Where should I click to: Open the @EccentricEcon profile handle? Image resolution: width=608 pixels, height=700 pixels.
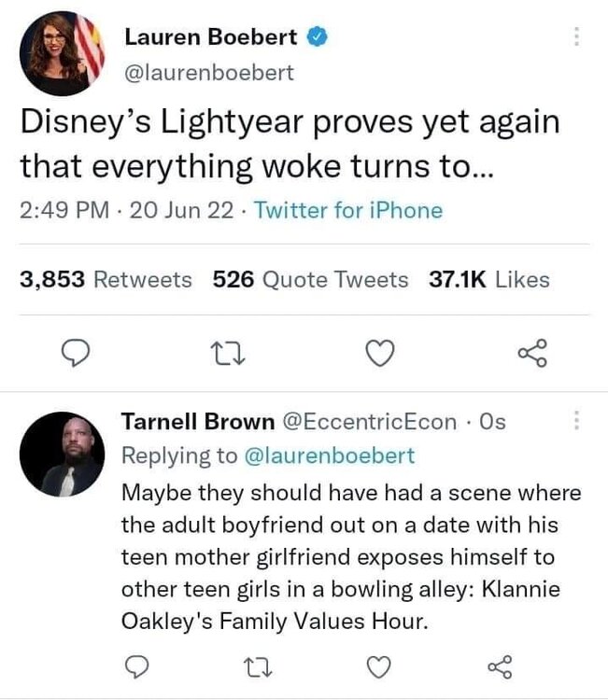pos(369,422)
